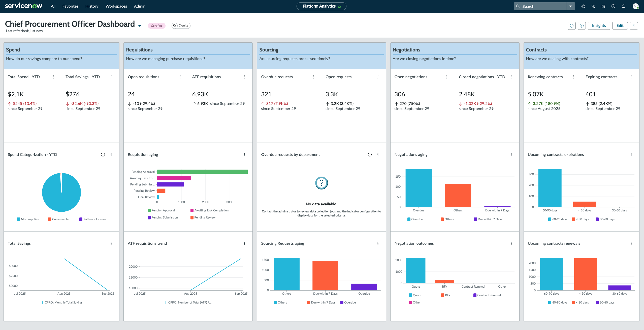Toggle CPRO: Monthly Total Saving legend
This screenshot has height=330, width=644.
[62, 302]
